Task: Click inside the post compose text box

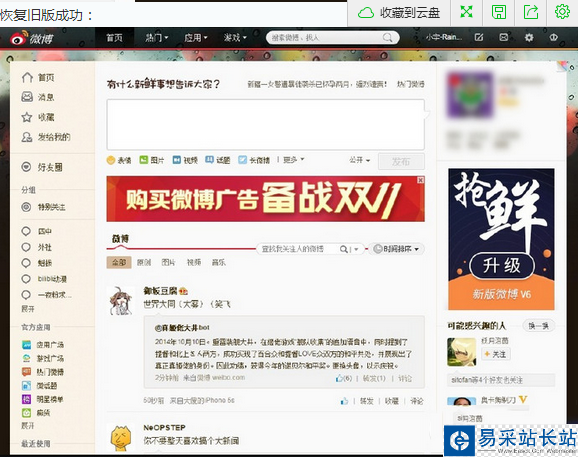Action: click(x=265, y=124)
